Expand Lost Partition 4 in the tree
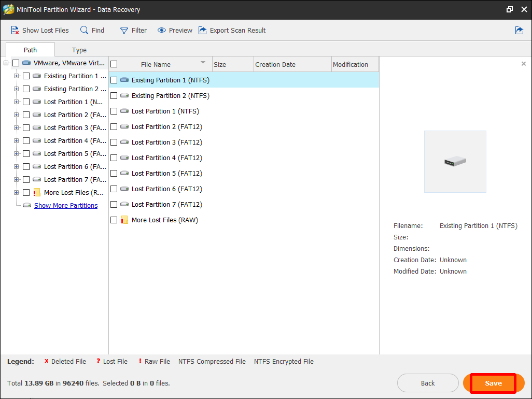The width and height of the screenshot is (532, 399). point(16,140)
